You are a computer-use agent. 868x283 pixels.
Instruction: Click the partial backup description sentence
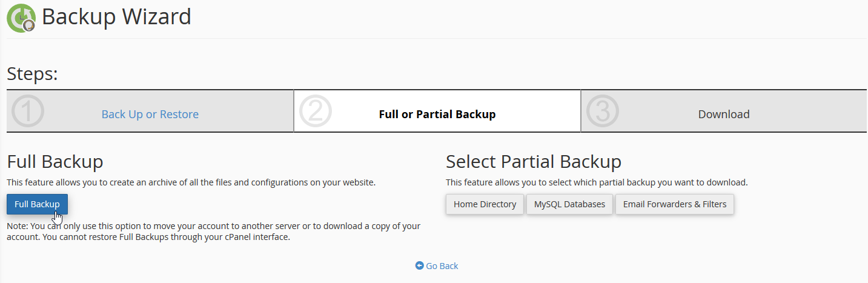[596, 182]
